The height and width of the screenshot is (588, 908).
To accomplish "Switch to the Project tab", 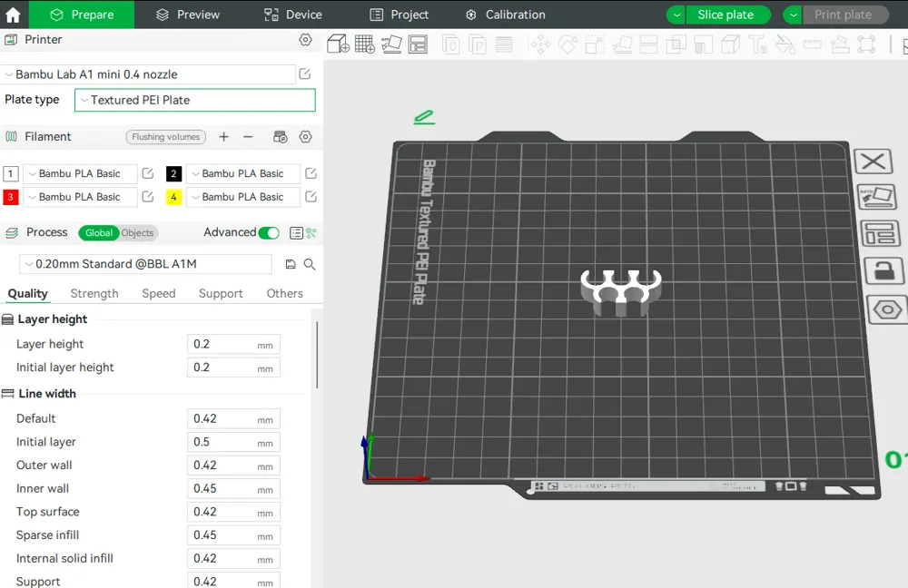I will [399, 15].
